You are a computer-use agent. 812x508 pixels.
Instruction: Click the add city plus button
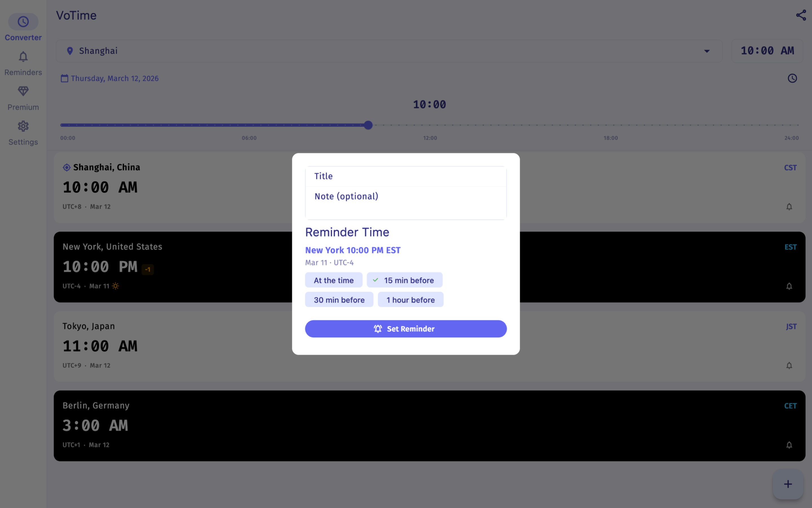(788, 484)
